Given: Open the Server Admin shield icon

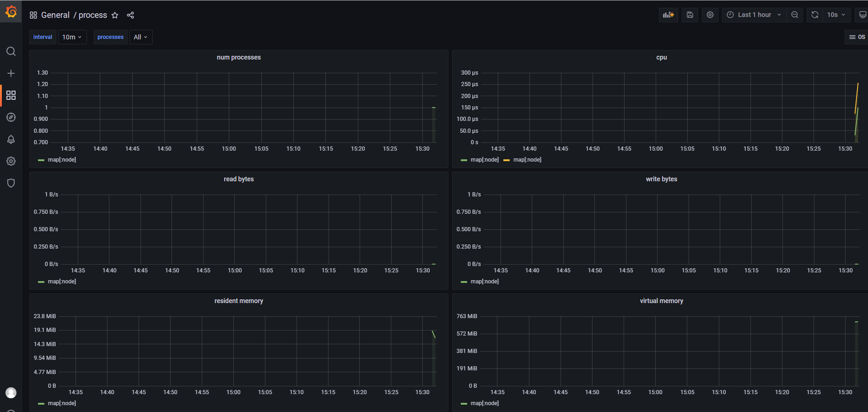Looking at the screenshot, I should tap(11, 183).
